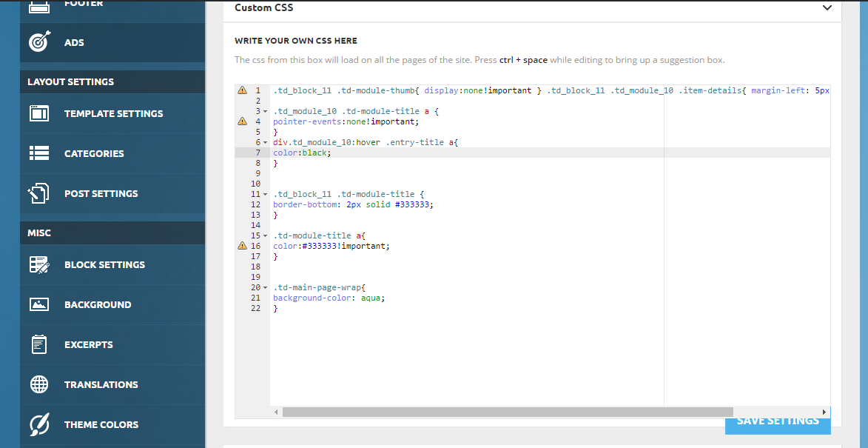Fold code block at line 6
Viewport: 868px width, 448px height.
[266, 142]
